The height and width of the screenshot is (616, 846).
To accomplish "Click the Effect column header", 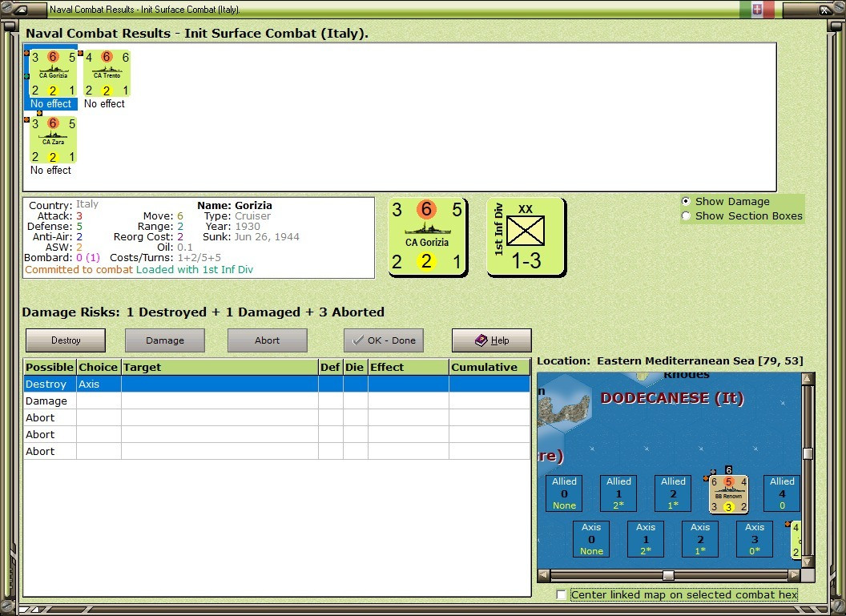I will click(x=409, y=368).
